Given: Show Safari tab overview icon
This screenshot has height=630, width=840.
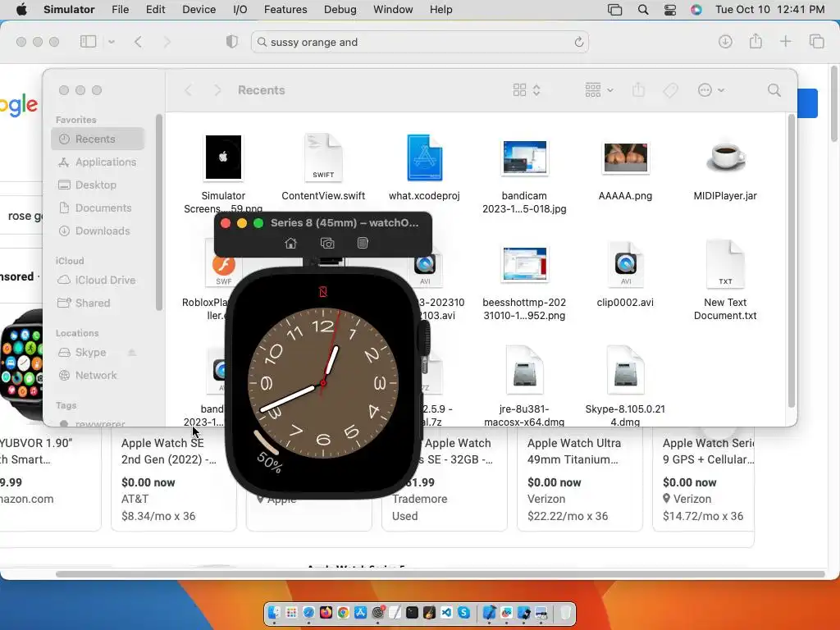Looking at the screenshot, I should [x=816, y=42].
